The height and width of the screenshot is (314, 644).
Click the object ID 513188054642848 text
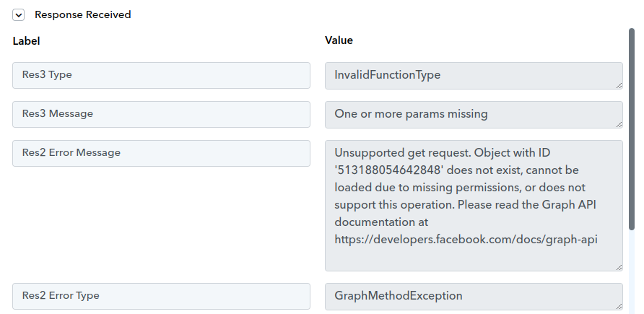click(387, 170)
